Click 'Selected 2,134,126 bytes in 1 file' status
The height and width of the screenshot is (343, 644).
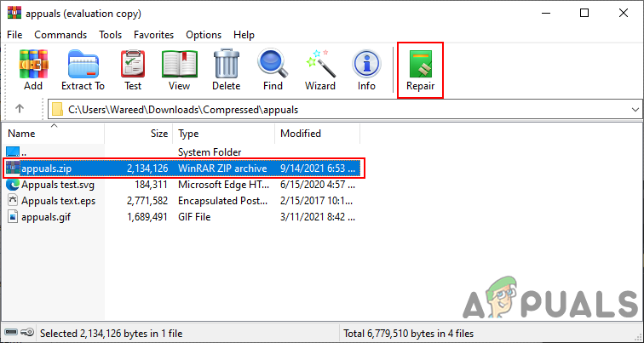pos(112,333)
